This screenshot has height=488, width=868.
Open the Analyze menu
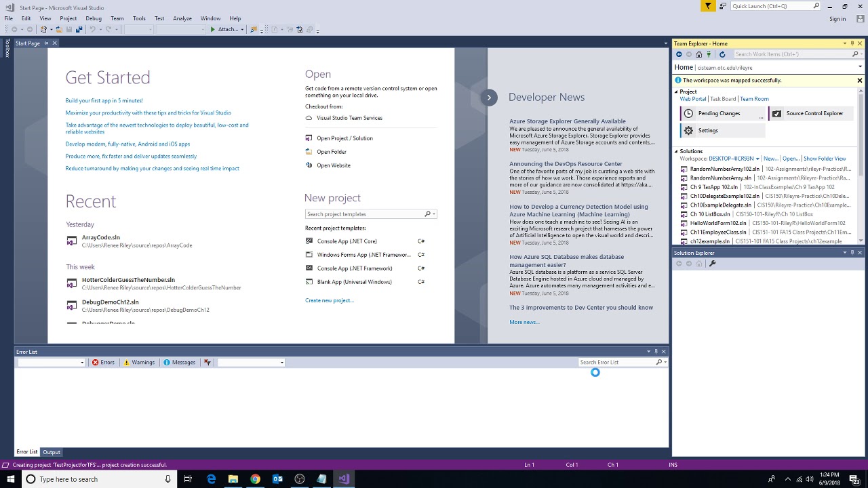tap(182, 18)
